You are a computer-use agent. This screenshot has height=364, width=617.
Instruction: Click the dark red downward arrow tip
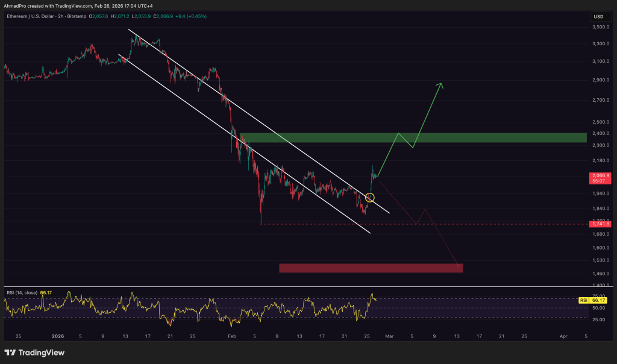(459, 264)
